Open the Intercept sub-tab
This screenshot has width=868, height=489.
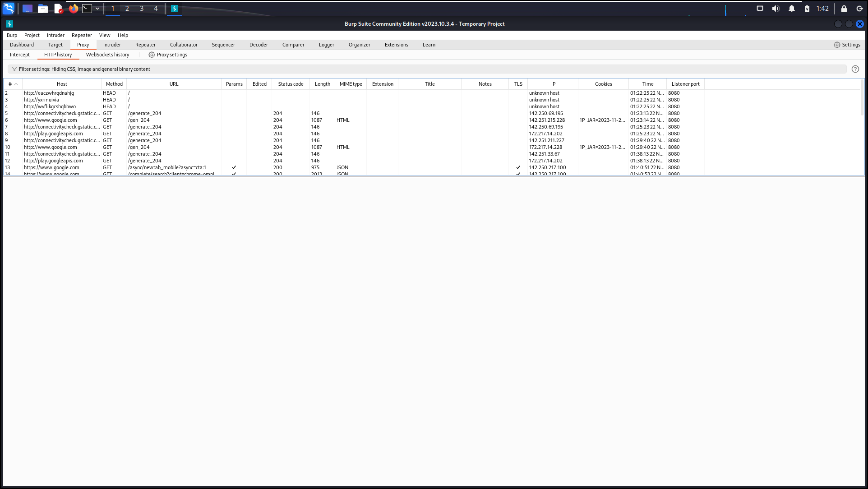[20, 55]
